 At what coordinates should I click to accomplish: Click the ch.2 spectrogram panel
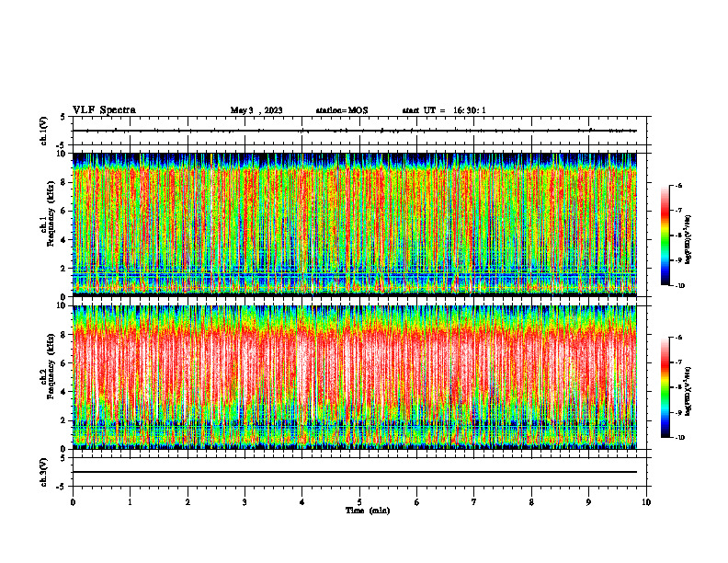click(x=355, y=377)
